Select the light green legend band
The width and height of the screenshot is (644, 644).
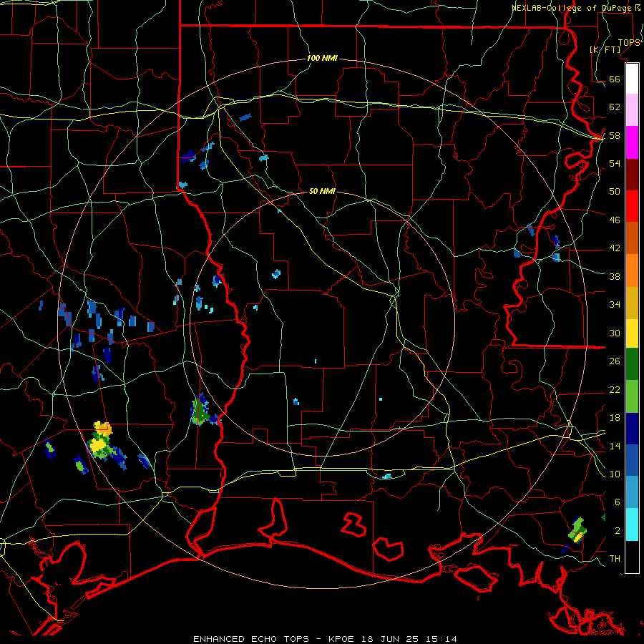point(632,396)
